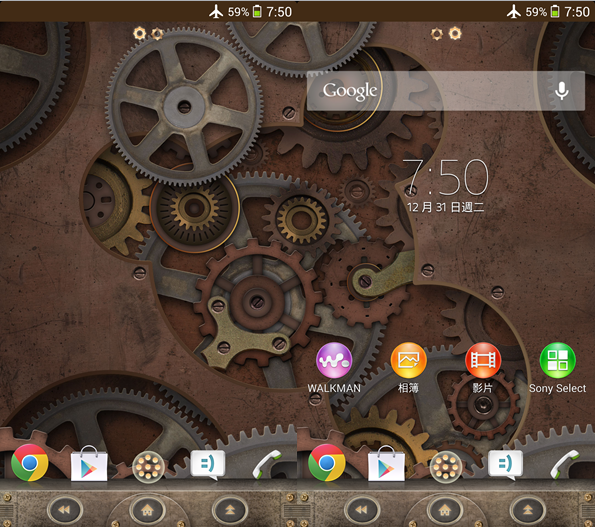The width and height of the screenshot is (595, 527).
Task: Open the app drawer on the left home screen
Action: click(x=148, y=467)
